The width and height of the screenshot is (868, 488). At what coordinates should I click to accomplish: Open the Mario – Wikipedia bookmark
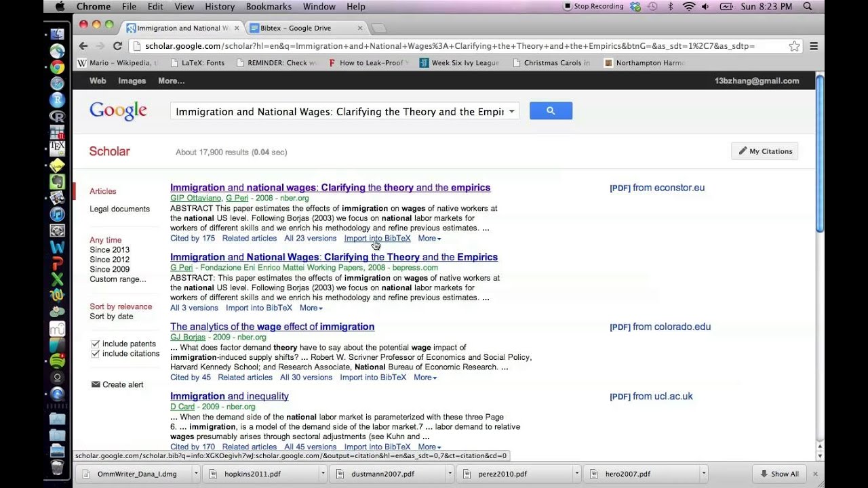(118, 63)
